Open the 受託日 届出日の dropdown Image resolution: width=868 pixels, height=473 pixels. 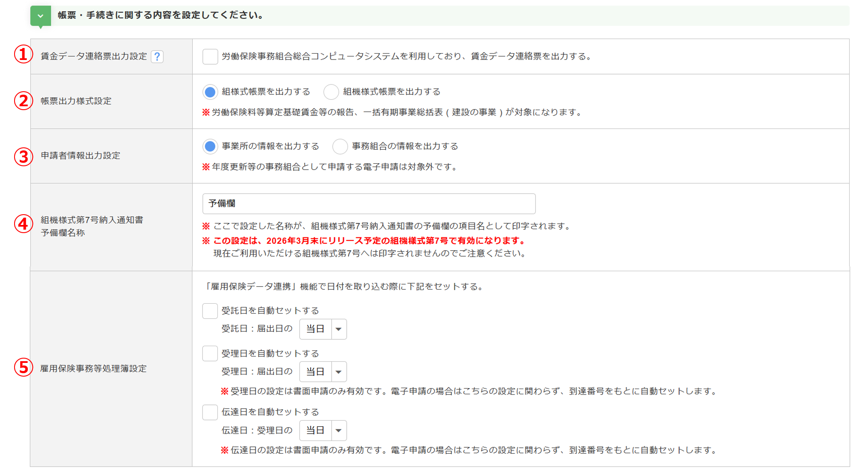click(x=323, y=329)
